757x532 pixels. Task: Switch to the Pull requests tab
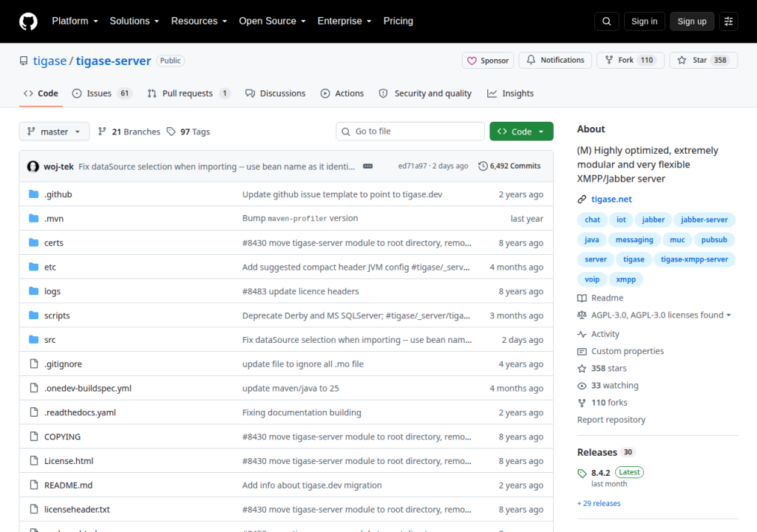point(189,94)
